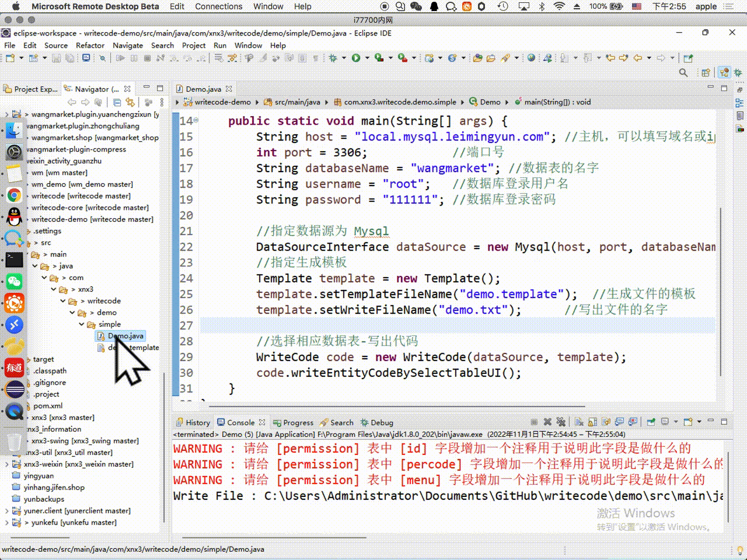Click the Open web browser globe icon

coord(531,58)
